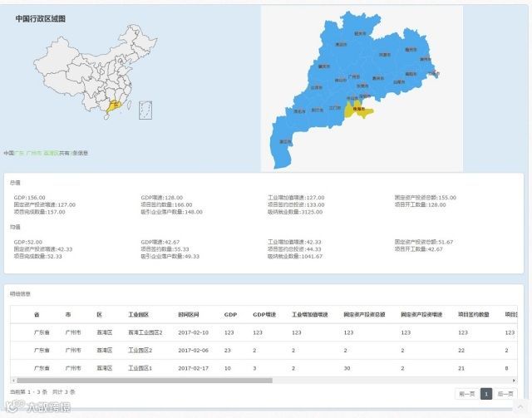Click the record count text 共计 3 条
The width and height of the screenshot is (532, 418).
click(x=64, y=392)
